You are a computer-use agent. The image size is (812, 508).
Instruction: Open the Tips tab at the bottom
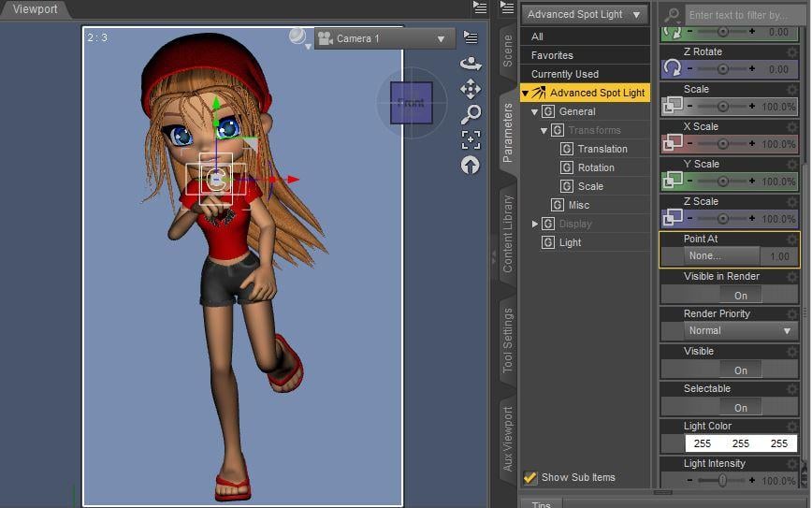coord(541,504)
